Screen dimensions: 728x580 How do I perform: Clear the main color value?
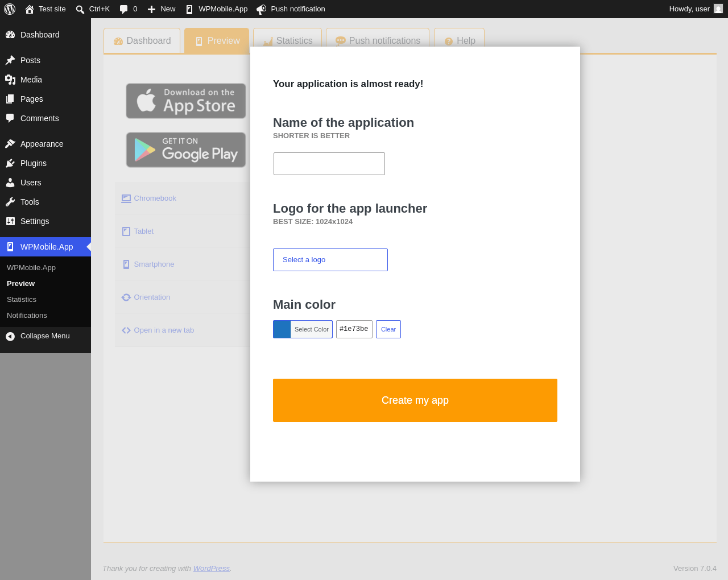coord(388,329)
